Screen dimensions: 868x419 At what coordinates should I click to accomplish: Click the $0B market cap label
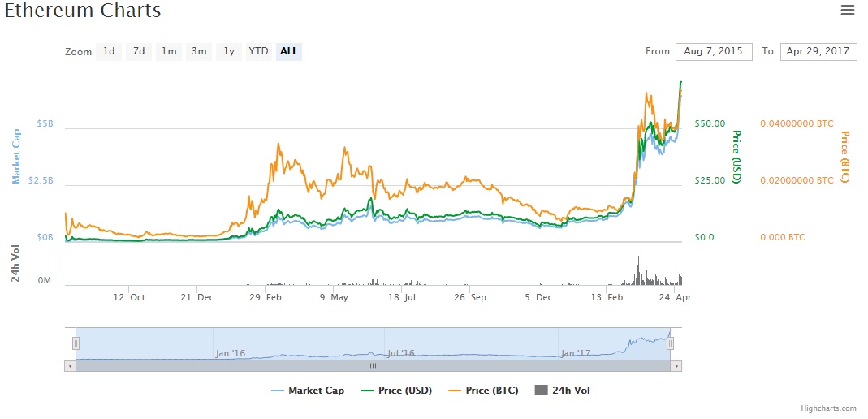click(45, 237)
